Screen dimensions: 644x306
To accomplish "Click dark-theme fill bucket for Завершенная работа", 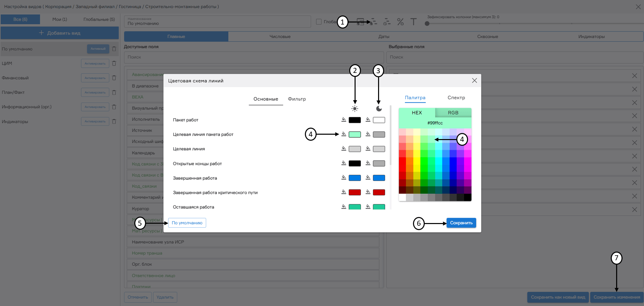I will pos(368,178).
